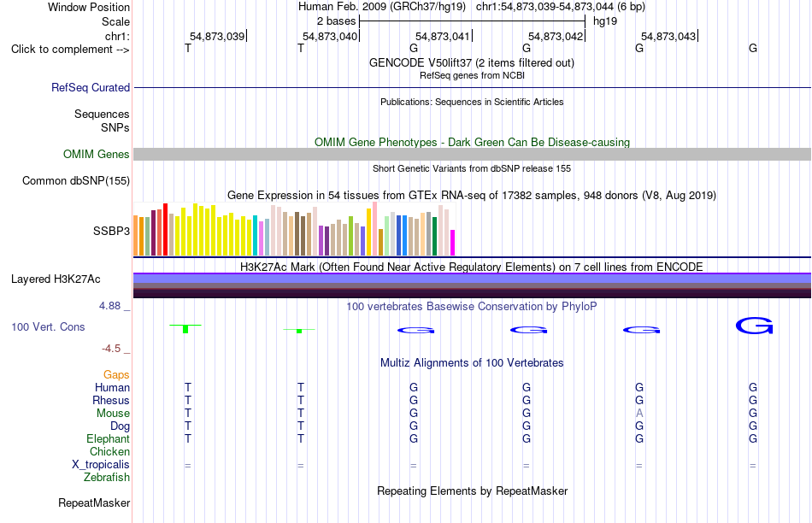
Task: Click the 54,873,043 coordinate label
Action: point(668,36)
